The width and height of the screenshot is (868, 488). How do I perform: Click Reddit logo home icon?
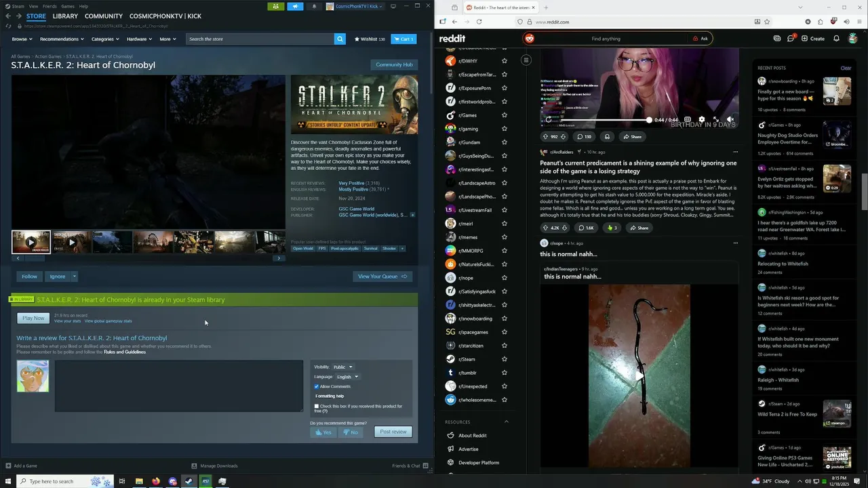pos(452,39)
